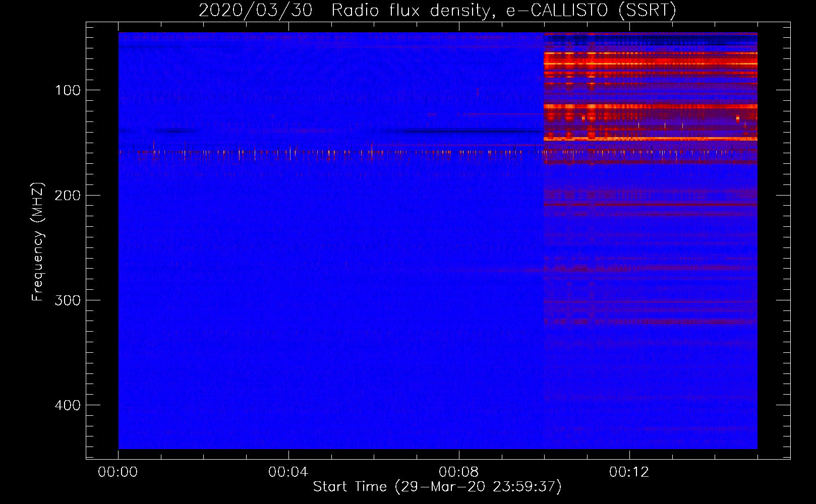Click the 00:08 time tick label

[x=459, y=472]
